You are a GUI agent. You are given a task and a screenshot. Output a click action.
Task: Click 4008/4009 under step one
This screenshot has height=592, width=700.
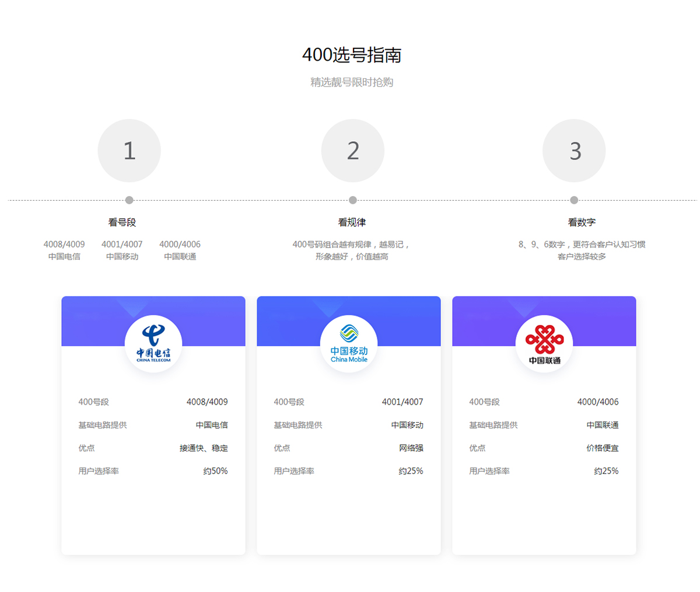tap(64, 245)
